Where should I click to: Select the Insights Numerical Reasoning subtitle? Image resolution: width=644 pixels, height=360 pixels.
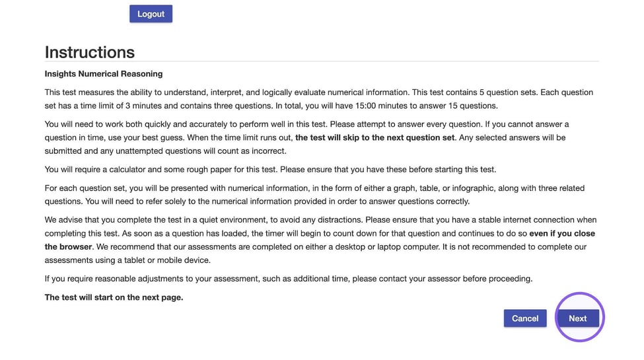pyautogui.click(x=104, y=74)
